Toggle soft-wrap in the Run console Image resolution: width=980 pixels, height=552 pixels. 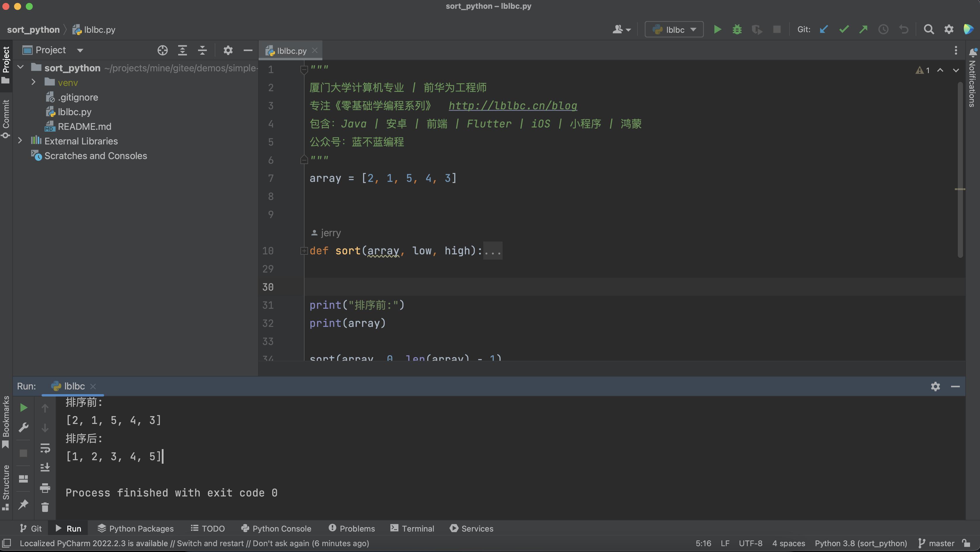tap(45, 448)
